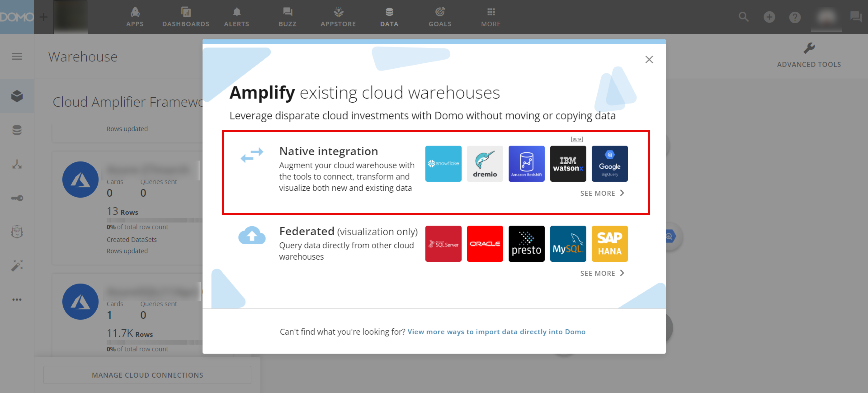The width and height of the screenshot is (868, 393).
Task: Choose the Dremio connector tile
Action: click(x=485, y=163)
